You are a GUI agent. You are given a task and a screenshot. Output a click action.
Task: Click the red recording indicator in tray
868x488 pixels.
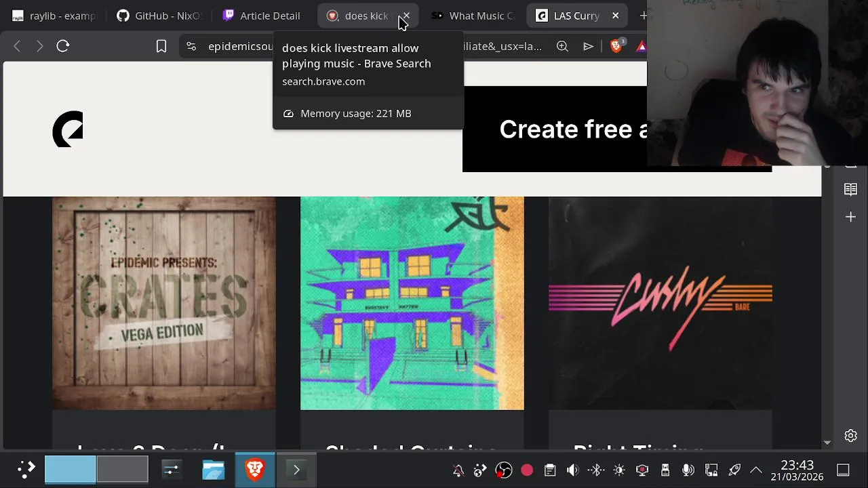click(527, 470)
